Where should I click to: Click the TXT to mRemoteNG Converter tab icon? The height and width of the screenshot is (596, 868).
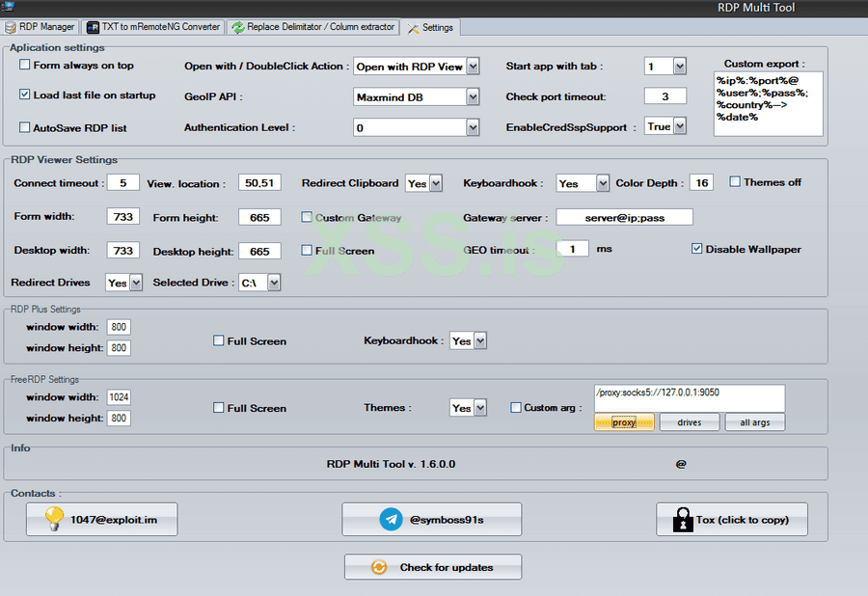coord(93,27)
